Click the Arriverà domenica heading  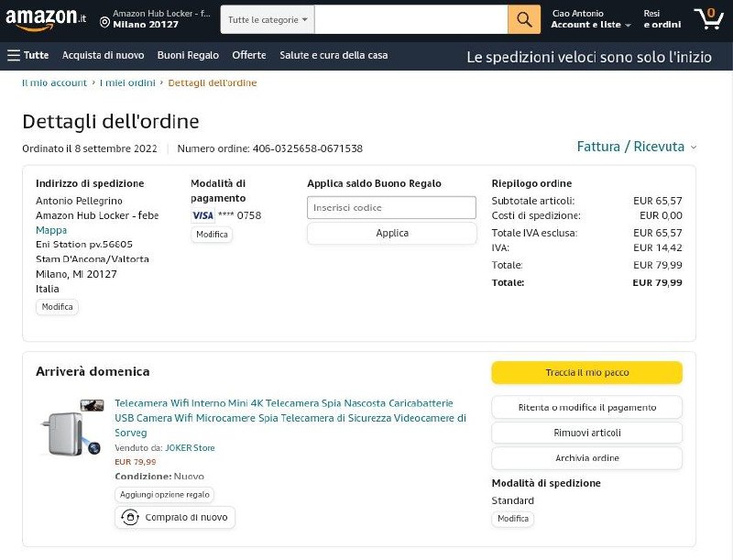coord(93,371)
